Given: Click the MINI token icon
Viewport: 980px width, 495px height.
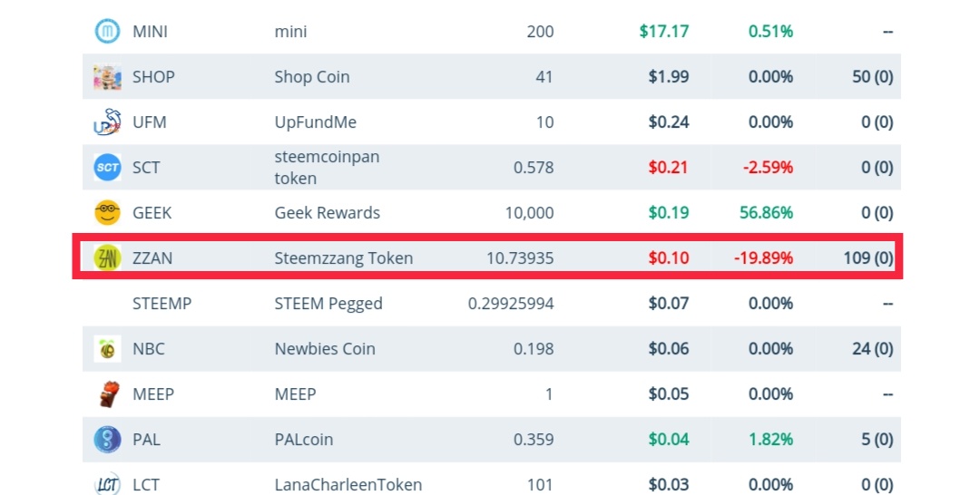Looking at the screenshot, I should point(107,32).
